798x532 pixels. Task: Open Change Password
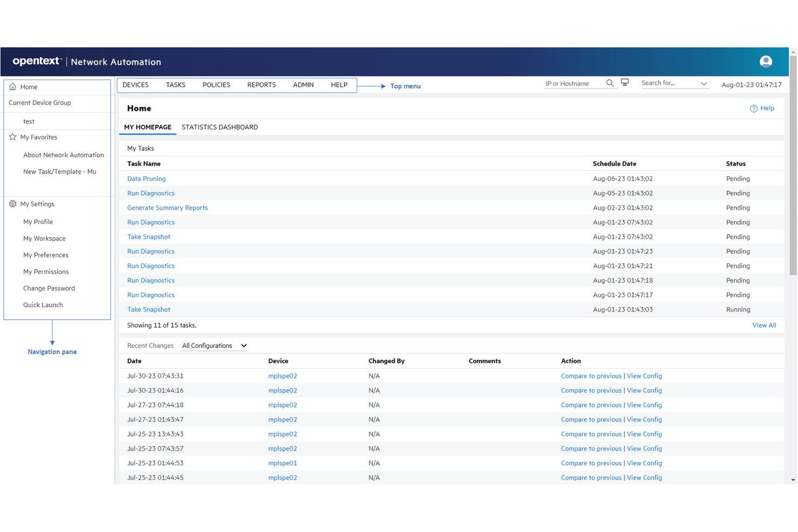coord(49,288)
